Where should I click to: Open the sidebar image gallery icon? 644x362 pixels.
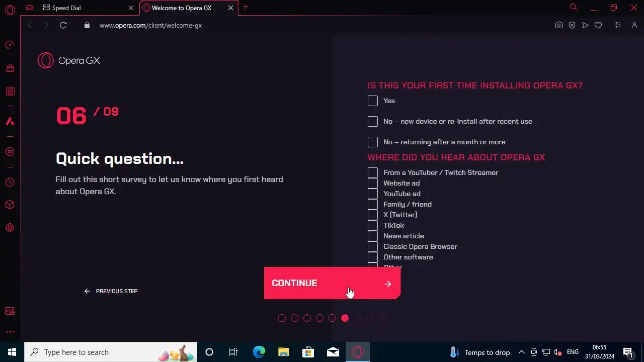[10, 311]
